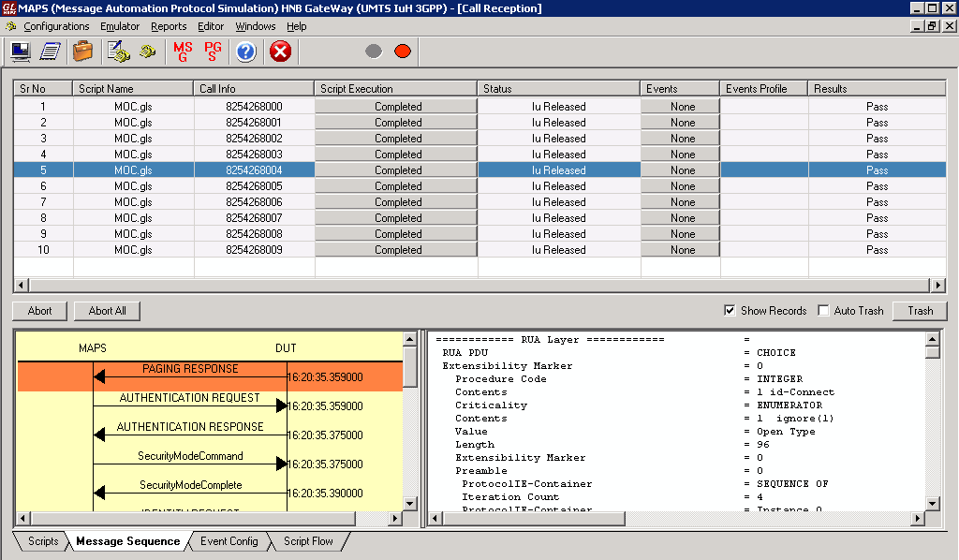Open the Reports menu
Viewport: 959px width, 560px height.
tap(169, 26)
